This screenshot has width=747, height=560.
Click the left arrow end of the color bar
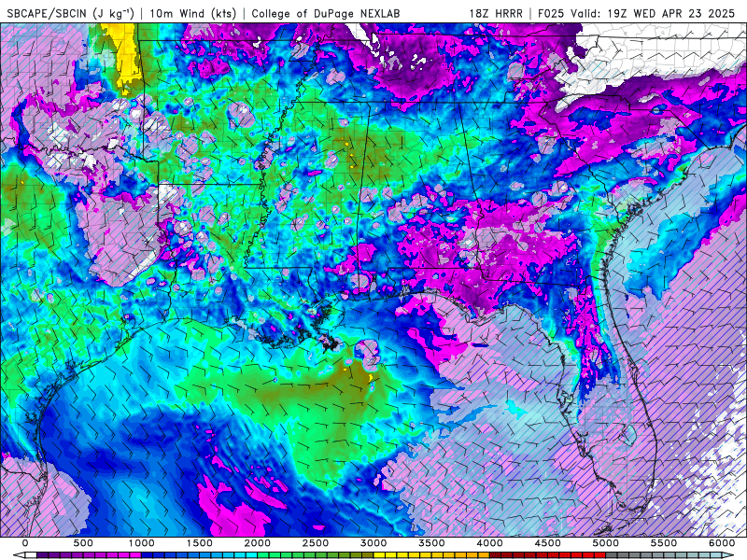click(19, 554)
